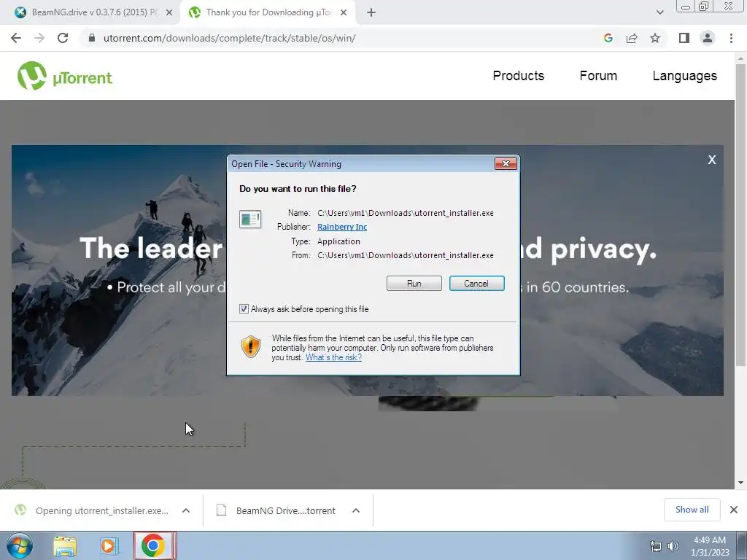The image size is (747, 560).
Task: Close the BeamNG.drive tab
Action: 169,13
